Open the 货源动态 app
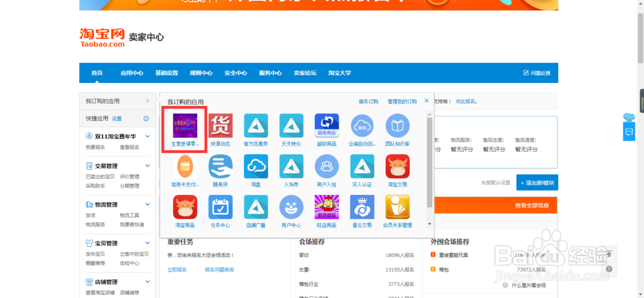Viewport: 644px width, 298px height. pyautogui.click(x=220, y=126)
